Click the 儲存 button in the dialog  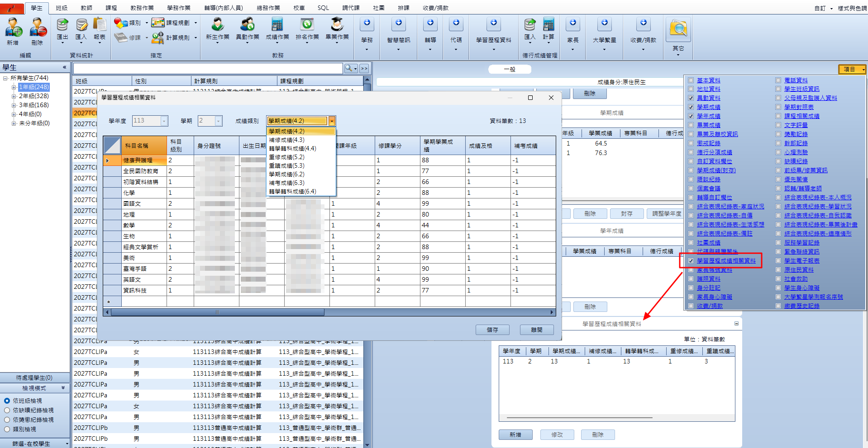tap(492, 330)
